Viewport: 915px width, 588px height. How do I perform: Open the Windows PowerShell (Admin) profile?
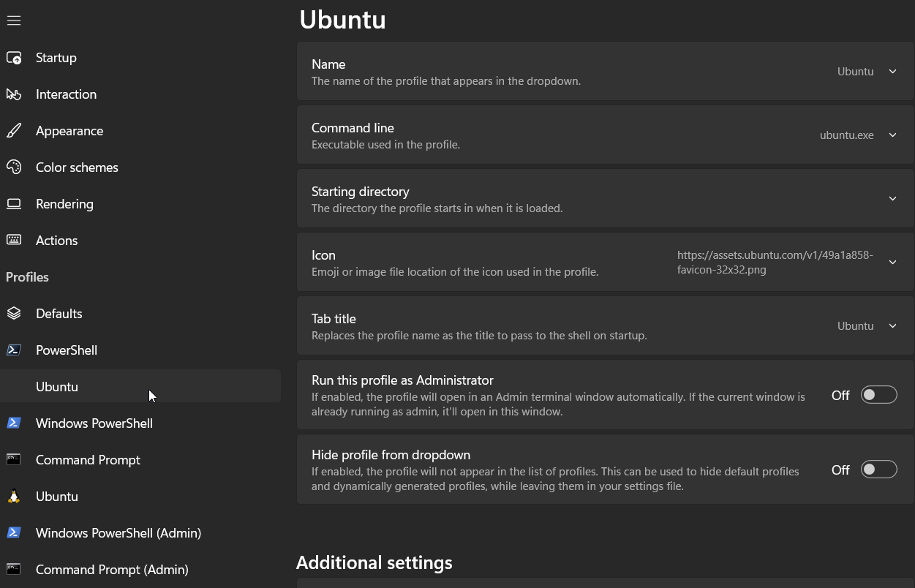pos(118,533)
